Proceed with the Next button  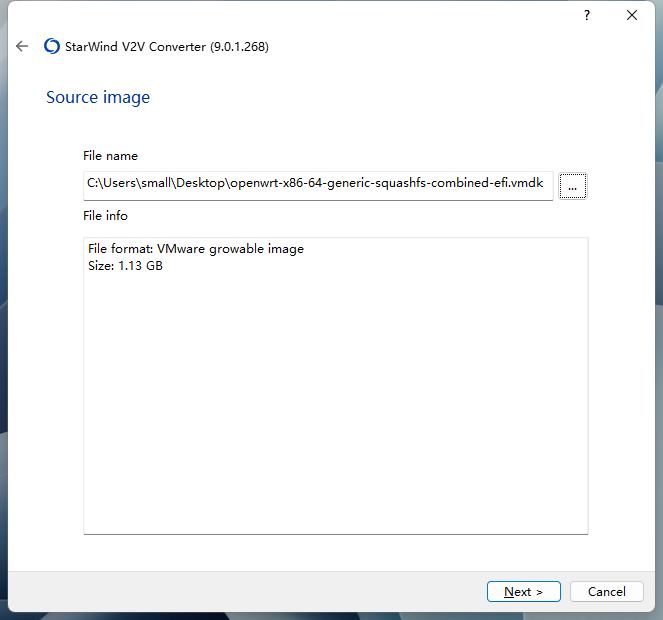[x=523, y=592]
